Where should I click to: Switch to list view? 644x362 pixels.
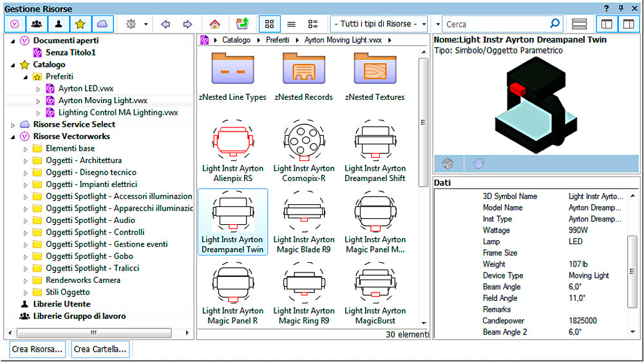[291, 24]
